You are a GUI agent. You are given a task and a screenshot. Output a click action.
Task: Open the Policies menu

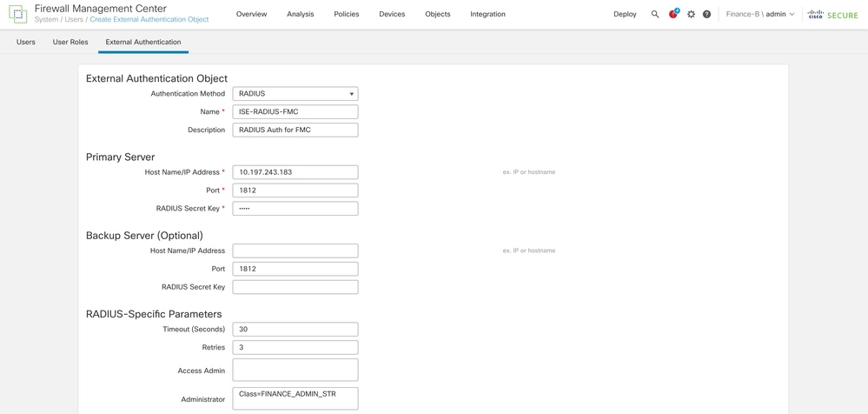(347, 15)
